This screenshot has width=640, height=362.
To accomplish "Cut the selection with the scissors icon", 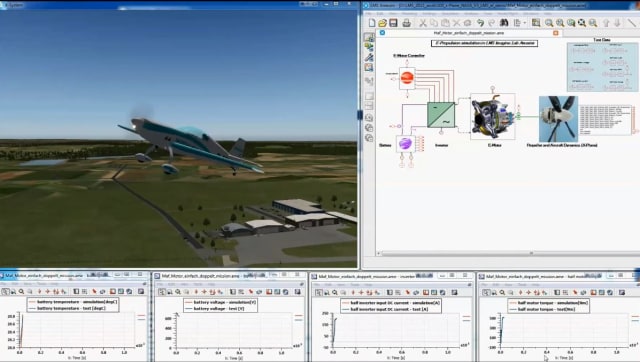I will coord(423,23).
